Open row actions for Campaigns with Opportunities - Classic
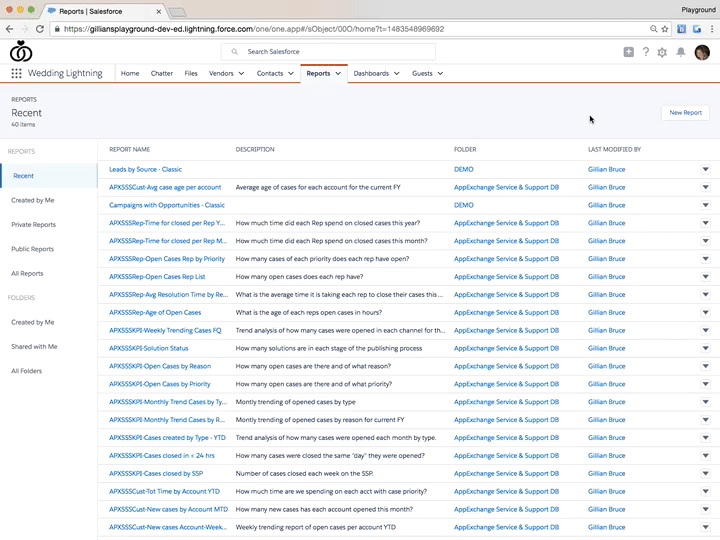720x540 pixels. pyautogui.click(x=705, y=205)
